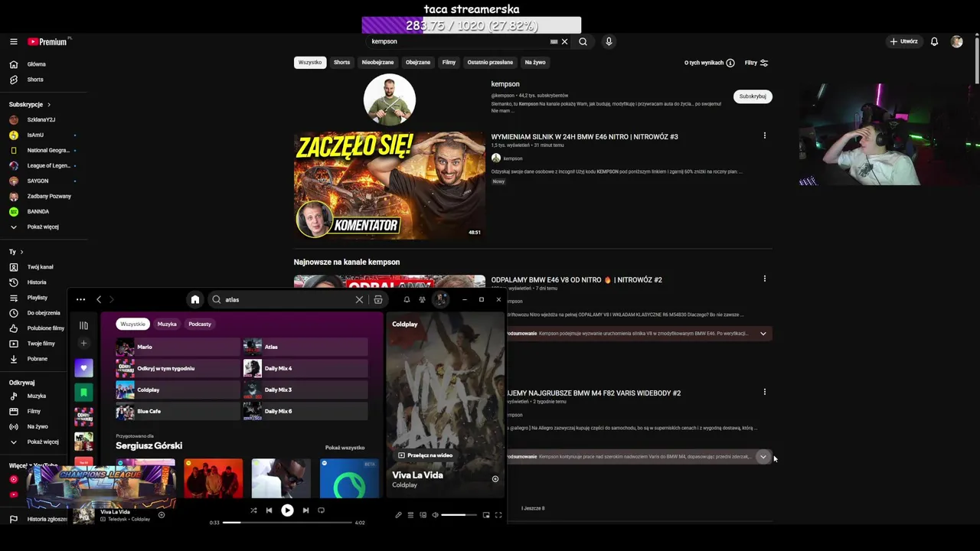Seek on the Spotify song progress bar
This screenshot has width=980, height=551.
pyautogui.click(x=287, y=523)
